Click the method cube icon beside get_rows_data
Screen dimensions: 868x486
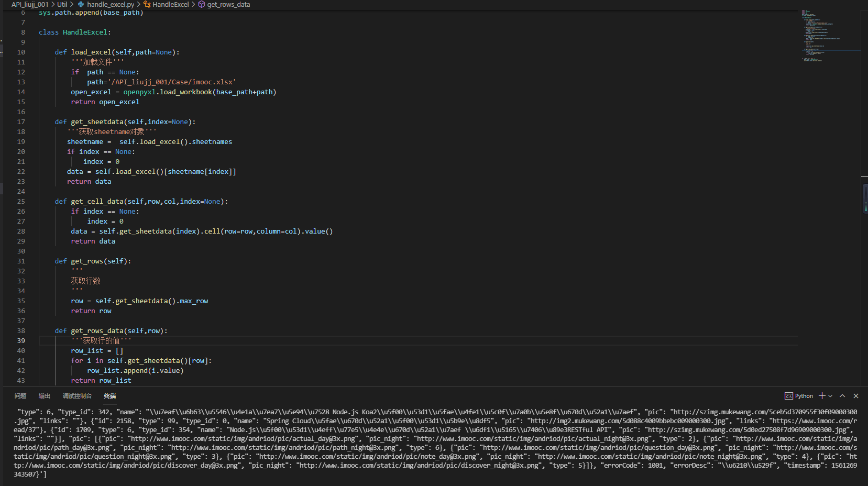click(x=201, y=4)
